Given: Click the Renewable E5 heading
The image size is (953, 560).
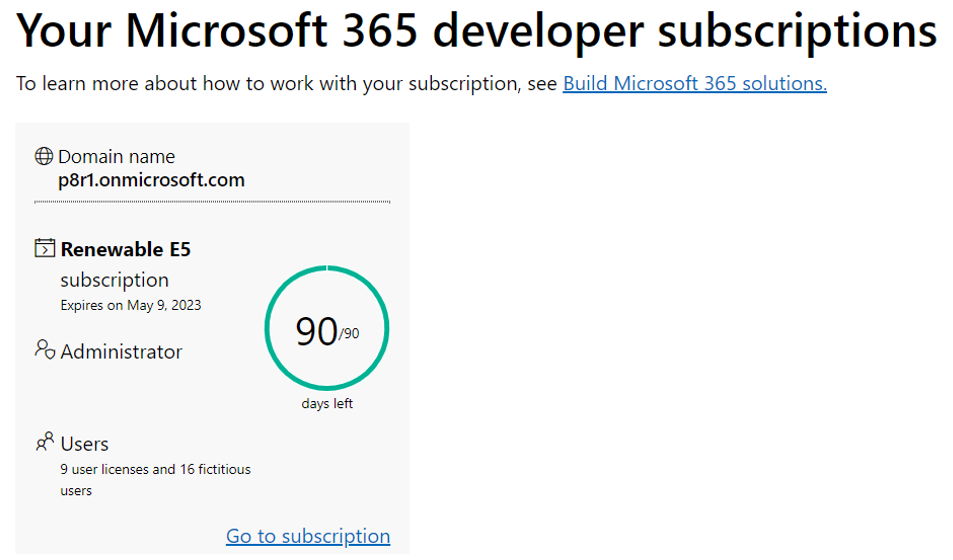Looking at the screenshot, I should click(x=126, y=249).
